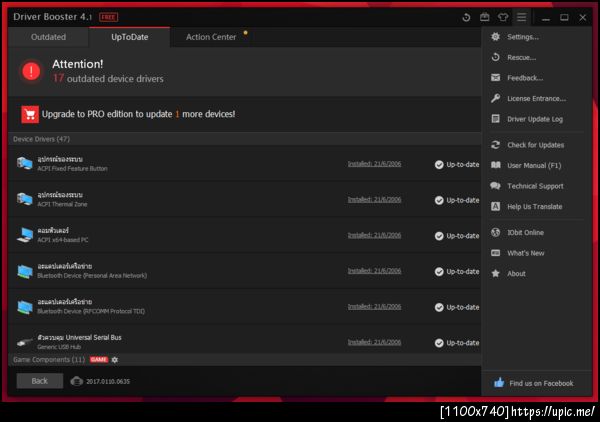Click the red GAME badge
Viewport: 600px width, 422px height.
(x=99, y=360)
